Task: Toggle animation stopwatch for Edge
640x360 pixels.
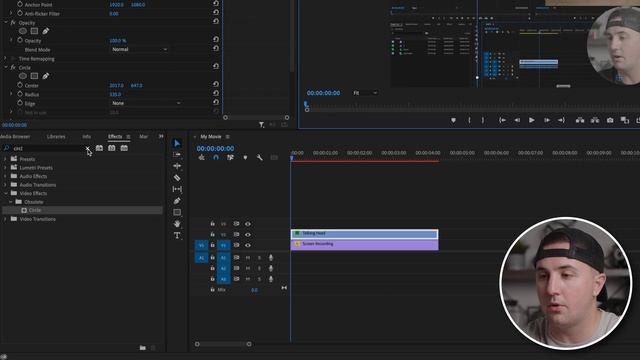Action: 20,103
